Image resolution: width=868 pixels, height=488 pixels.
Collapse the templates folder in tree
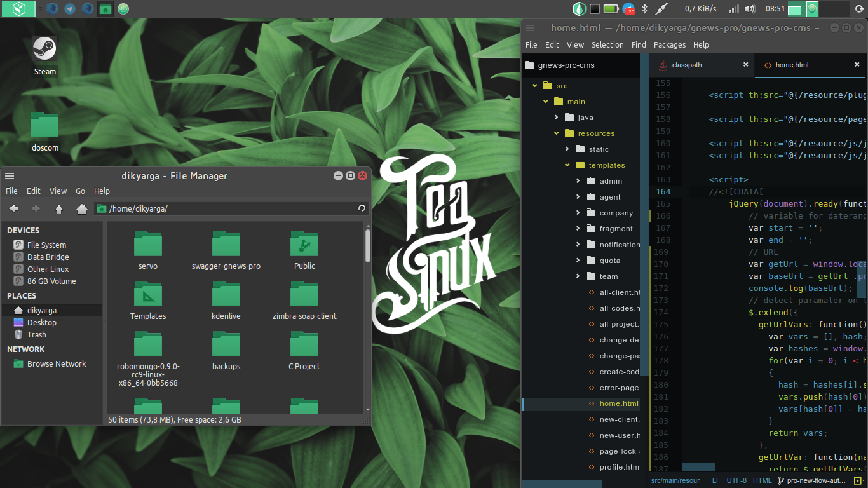coord(567,165)
